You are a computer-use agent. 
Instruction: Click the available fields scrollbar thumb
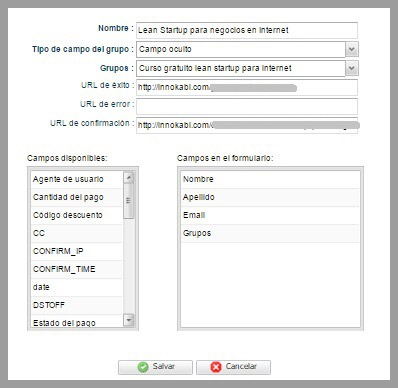coord(129,201)
